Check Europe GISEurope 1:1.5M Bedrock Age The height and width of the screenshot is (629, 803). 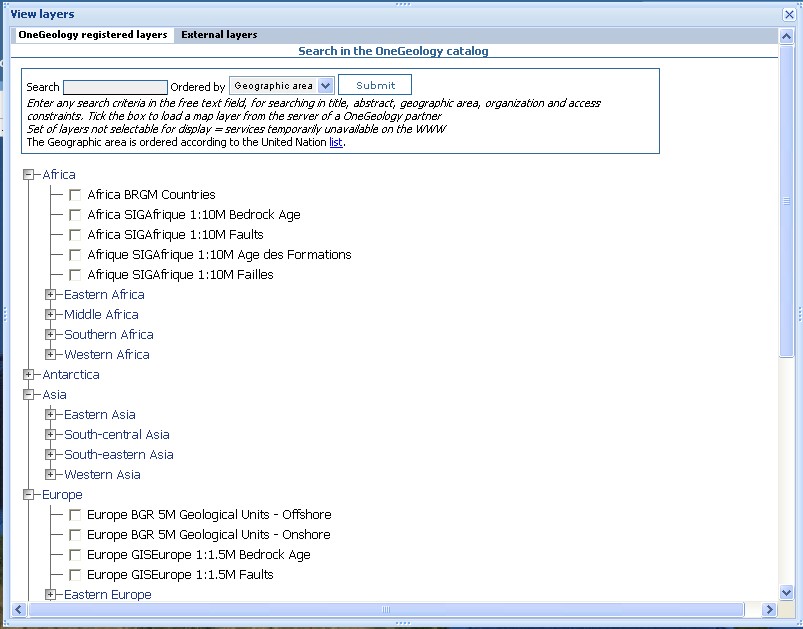click(x=75, y=555)
